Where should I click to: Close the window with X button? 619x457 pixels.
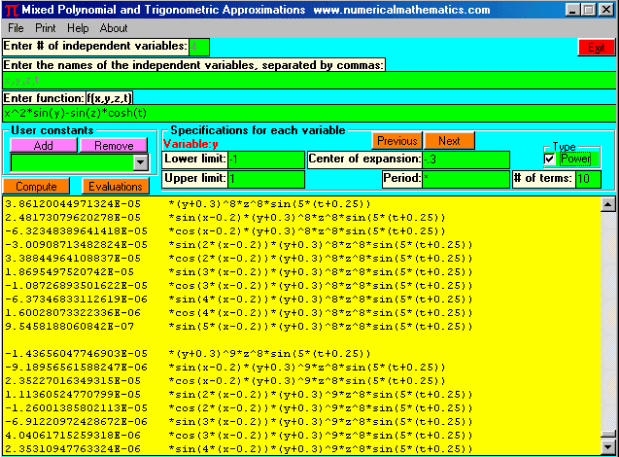tap(606, 10)
